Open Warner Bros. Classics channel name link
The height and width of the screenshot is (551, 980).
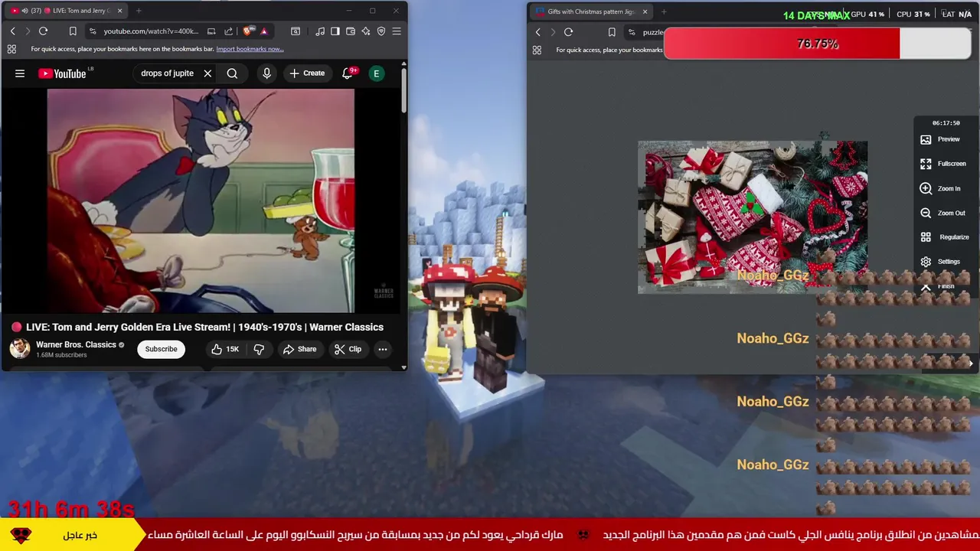click(x=76, y=344)
